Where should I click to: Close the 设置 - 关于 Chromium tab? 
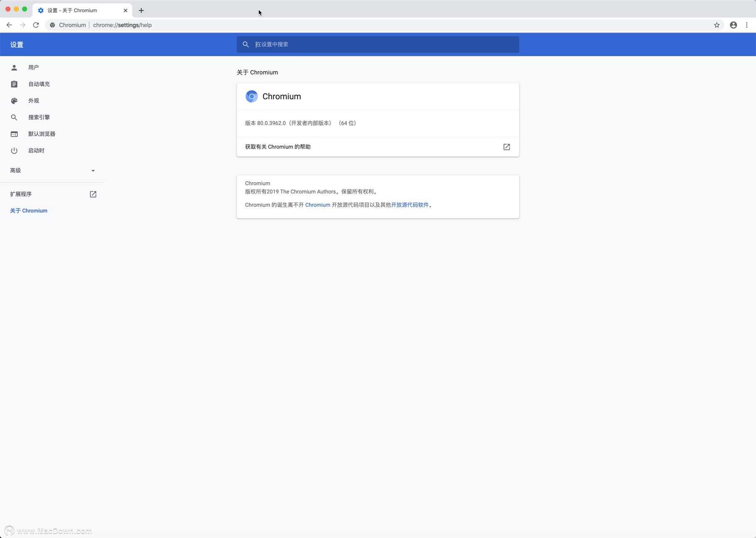click(125, 10)
